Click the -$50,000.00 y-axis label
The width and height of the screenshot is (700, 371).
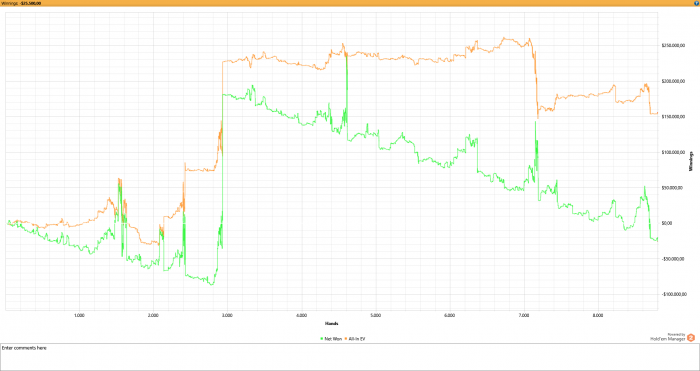pos(673,259)
